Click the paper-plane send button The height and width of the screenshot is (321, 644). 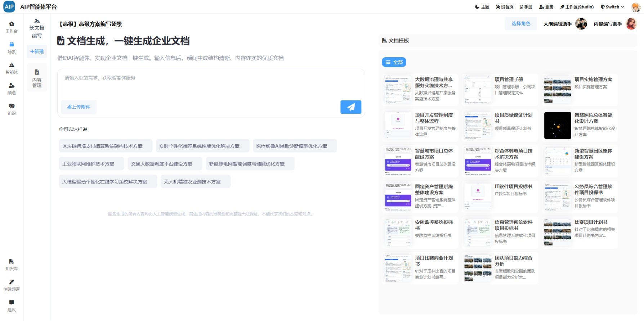pyautogui.click(x=351, y=107)
